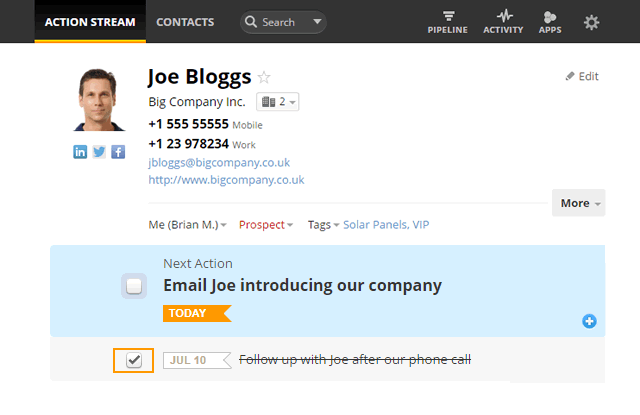Check off Email Joe next action

click(134, 286)
